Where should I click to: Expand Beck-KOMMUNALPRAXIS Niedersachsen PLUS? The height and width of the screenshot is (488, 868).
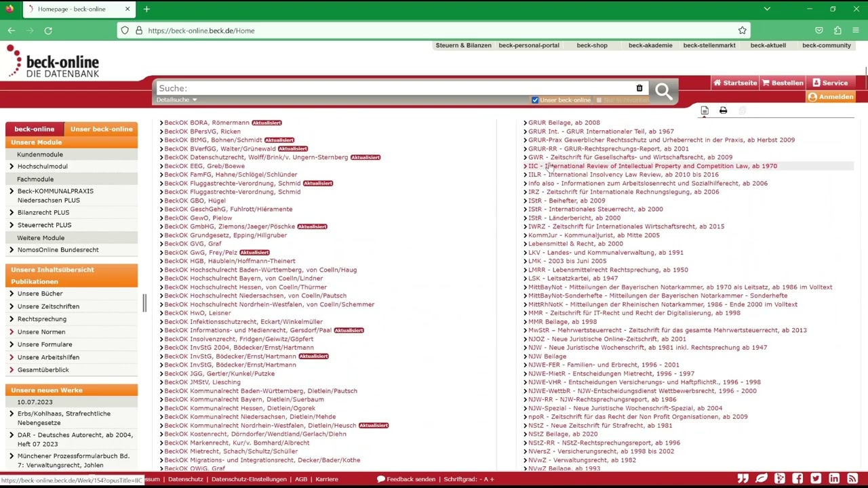click(12, 191)
